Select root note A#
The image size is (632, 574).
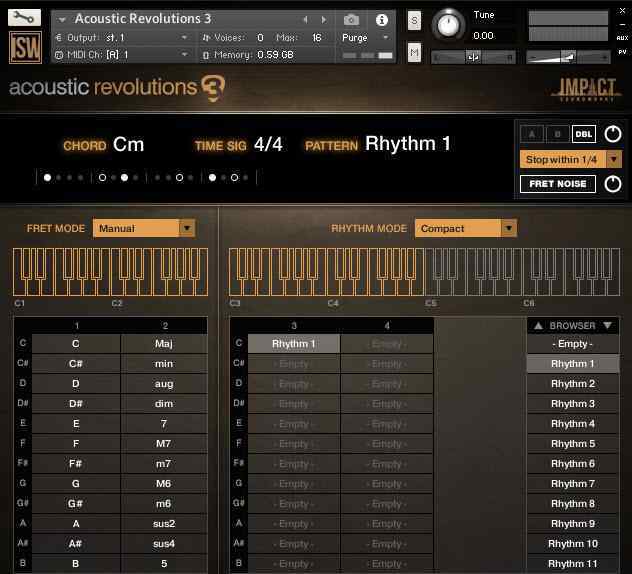pos(76,543)
